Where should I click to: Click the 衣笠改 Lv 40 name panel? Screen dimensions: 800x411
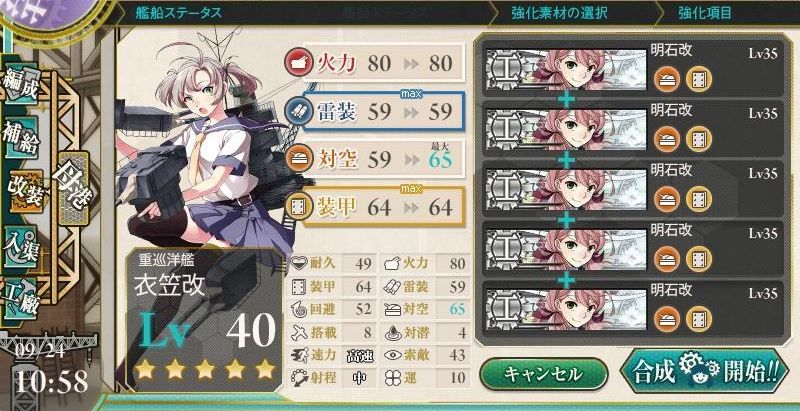coord(204,319)
